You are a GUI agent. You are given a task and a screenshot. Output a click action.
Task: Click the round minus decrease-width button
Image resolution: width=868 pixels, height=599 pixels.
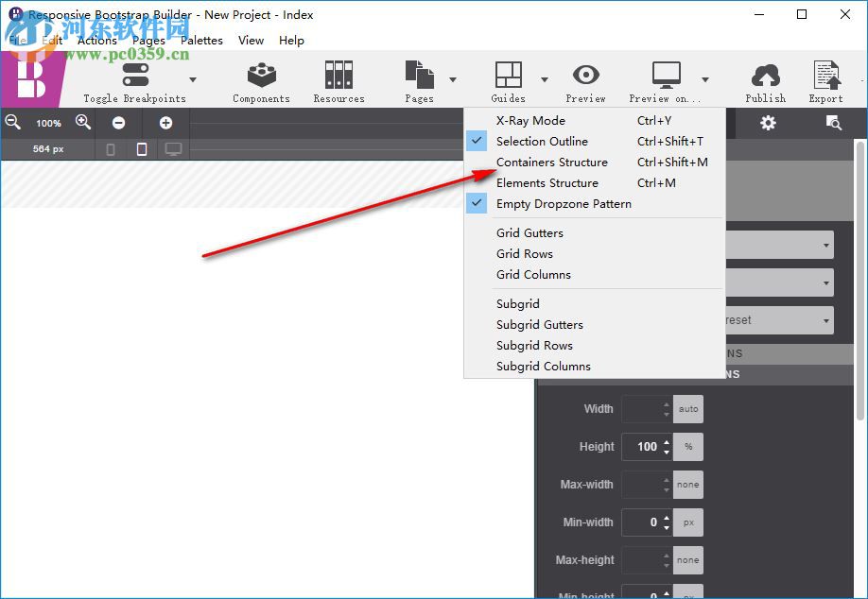pyautogui.click(x=118, y=123)
